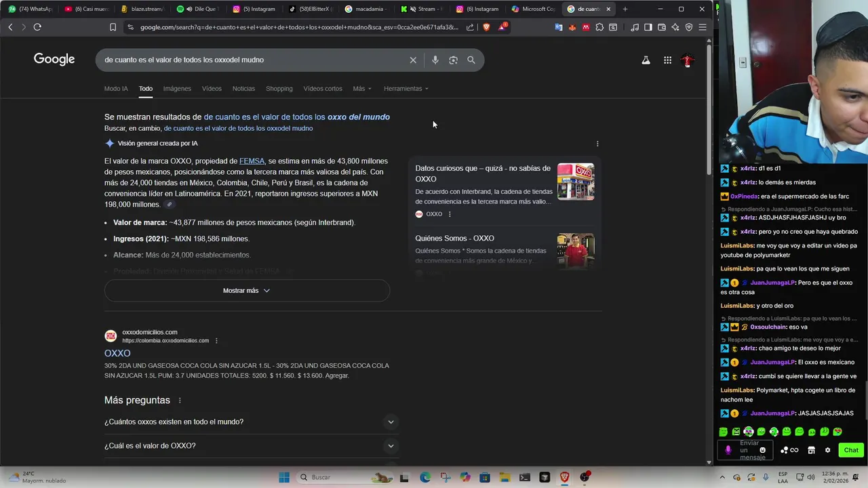868x488 pixels.
Task: Select the Vídeos results tab
Action: (x=212, y=89)
